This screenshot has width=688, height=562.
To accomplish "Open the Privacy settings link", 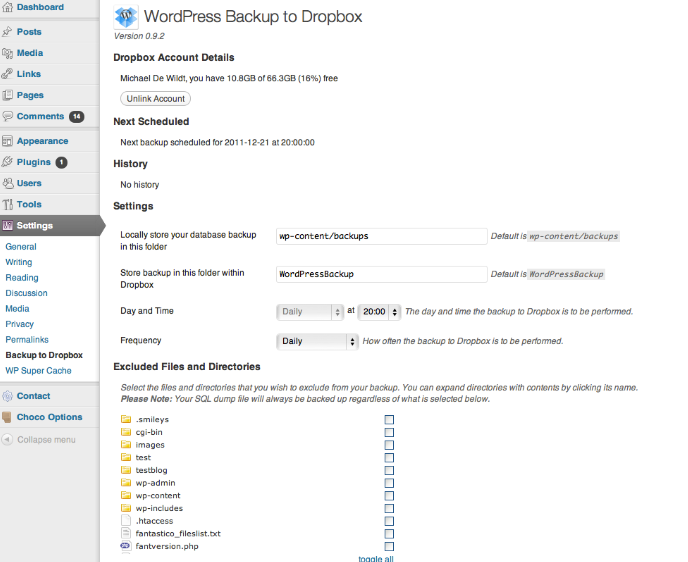I will (x=19, y=324).
